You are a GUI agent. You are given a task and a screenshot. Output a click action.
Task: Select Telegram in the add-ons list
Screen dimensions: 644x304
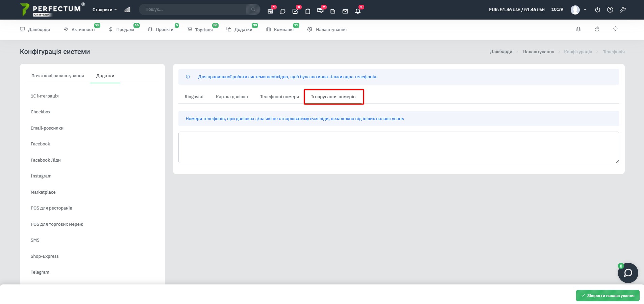coord(40,272)
